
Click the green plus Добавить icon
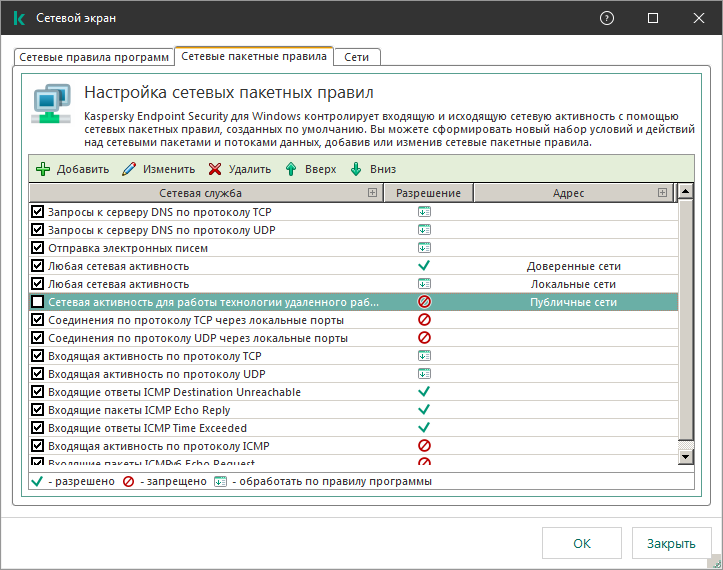tap(43, 169)
